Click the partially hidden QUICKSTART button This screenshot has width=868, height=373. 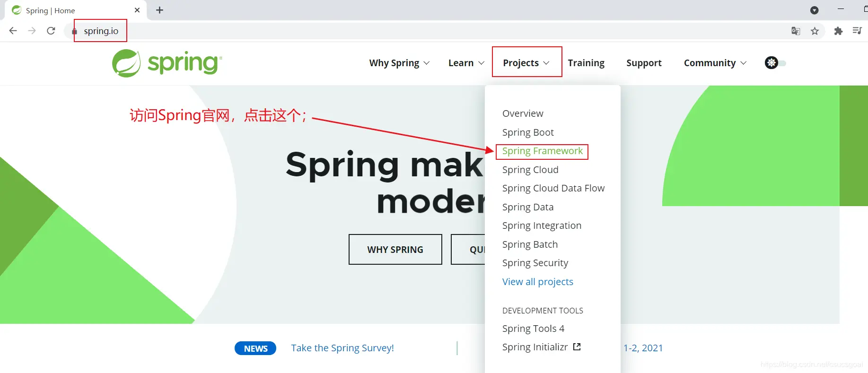(x=468, y=250)
